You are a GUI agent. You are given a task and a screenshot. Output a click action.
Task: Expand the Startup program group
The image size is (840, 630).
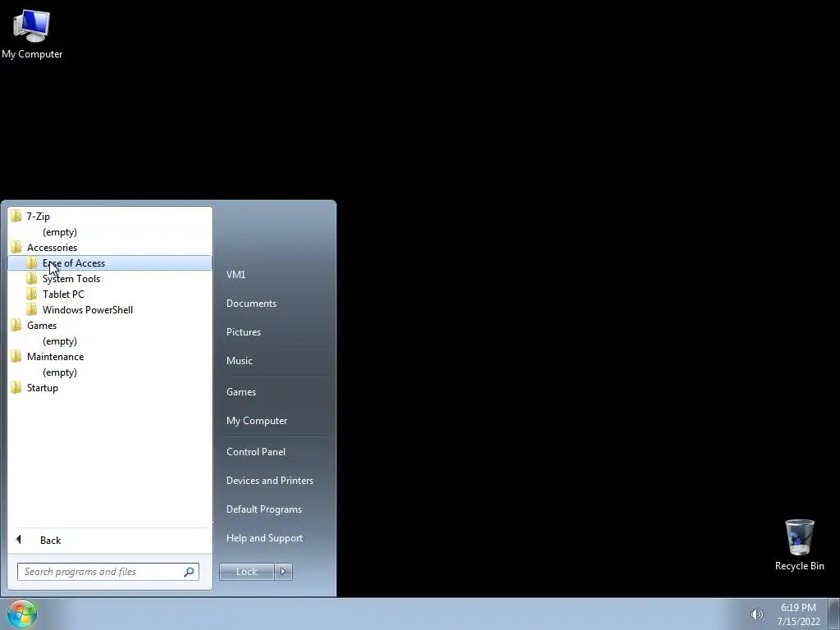110,387
